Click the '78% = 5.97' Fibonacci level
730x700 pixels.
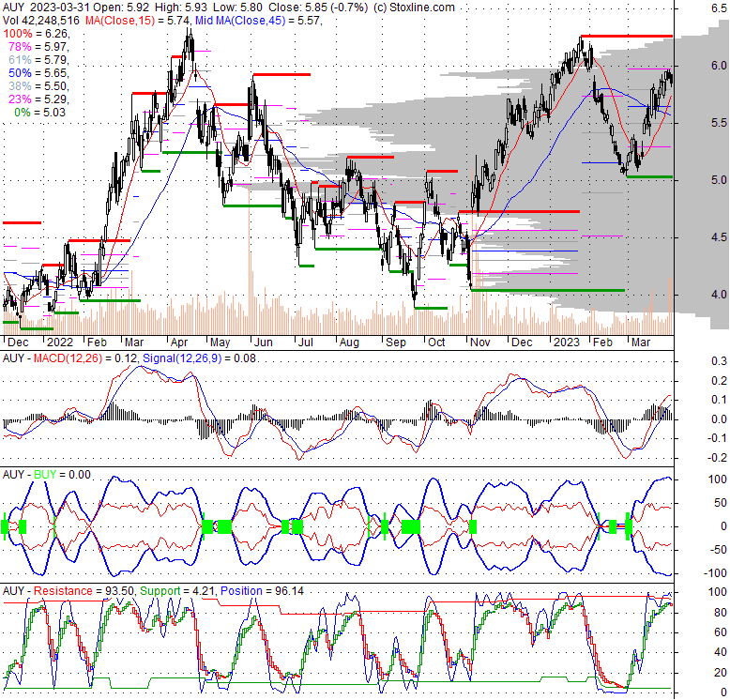click(x=38, y=47)
